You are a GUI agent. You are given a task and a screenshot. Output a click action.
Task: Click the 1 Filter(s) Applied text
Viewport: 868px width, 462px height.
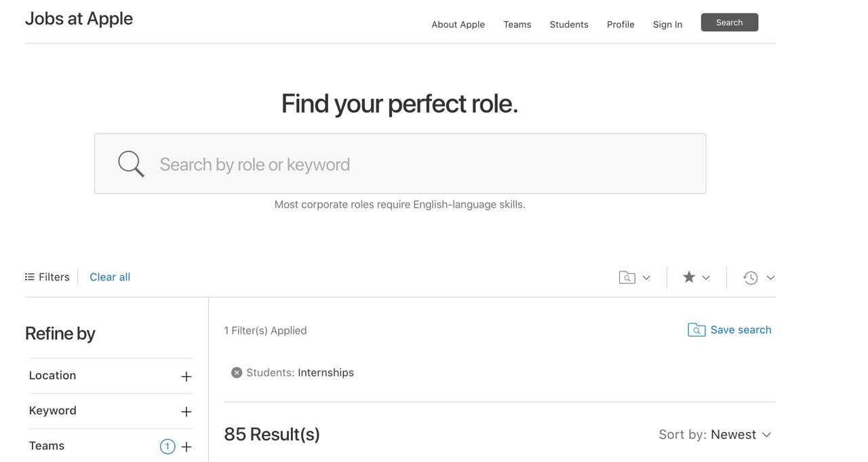[265, 330]
